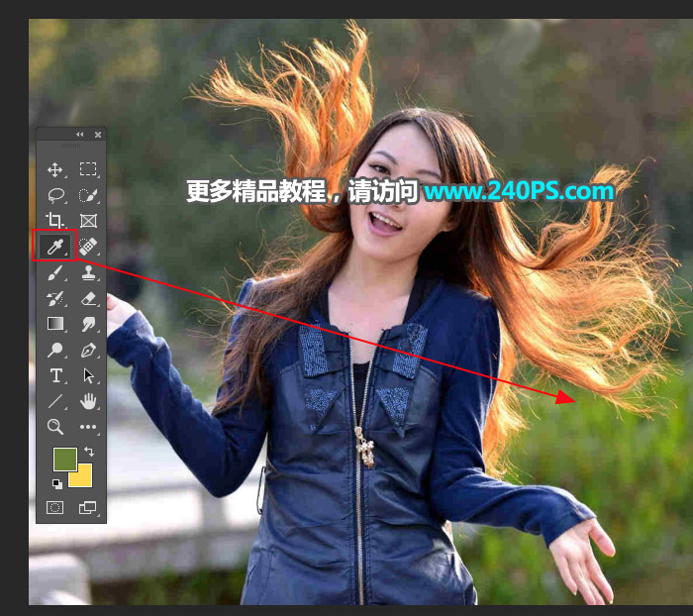Change the screen mode
The width and height of the screenshot is (693, 616).
[x=87, y=507]
